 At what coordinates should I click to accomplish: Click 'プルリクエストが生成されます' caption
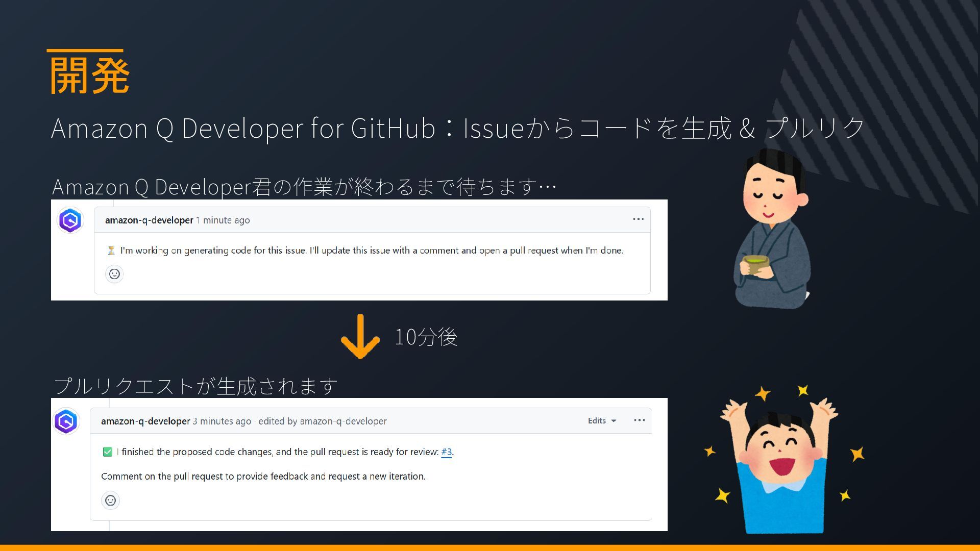pos(195,386)
